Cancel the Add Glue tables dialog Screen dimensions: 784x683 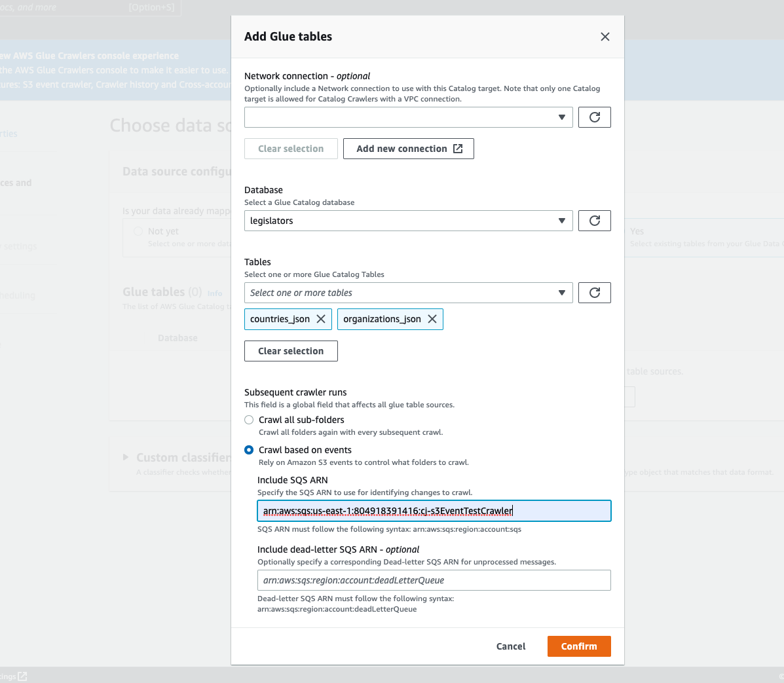pos(510,646)
